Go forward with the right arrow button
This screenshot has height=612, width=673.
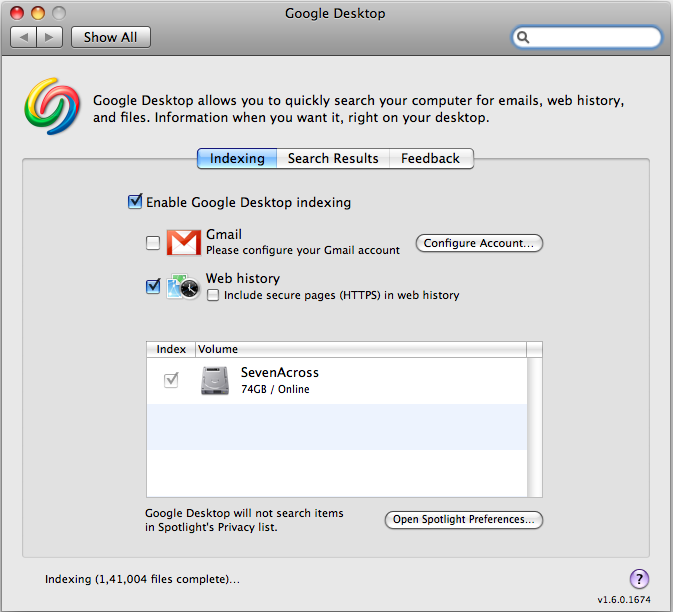[50, 37]
